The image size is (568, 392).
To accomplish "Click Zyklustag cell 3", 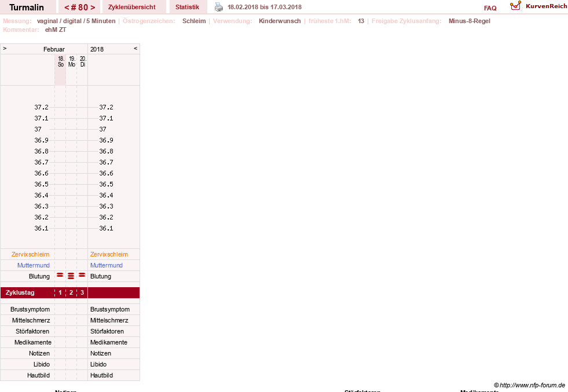I will (x=82, y=293).
